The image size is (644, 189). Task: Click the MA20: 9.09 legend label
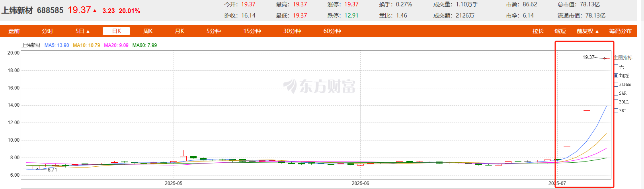[x=116, y=45]
